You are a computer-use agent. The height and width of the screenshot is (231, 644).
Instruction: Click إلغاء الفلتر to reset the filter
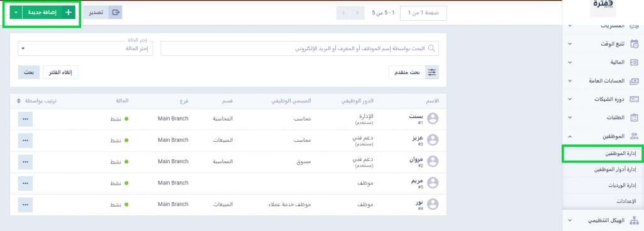(x=60, y=72)
